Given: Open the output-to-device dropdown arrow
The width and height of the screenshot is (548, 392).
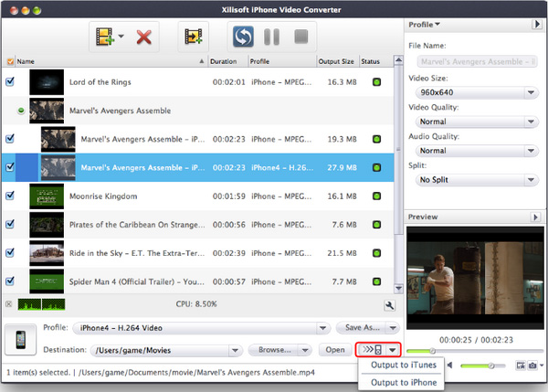Looking at the screenshot, I should click(393, 350).
